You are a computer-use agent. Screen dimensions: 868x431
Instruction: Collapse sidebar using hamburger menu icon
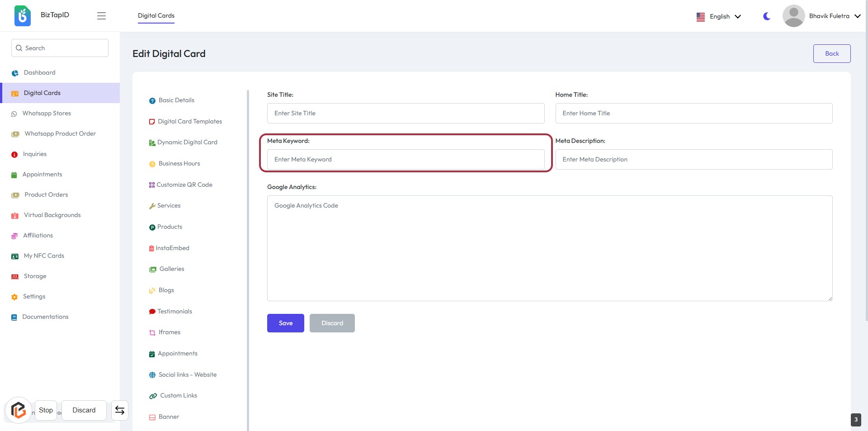(x=101, y=16)
